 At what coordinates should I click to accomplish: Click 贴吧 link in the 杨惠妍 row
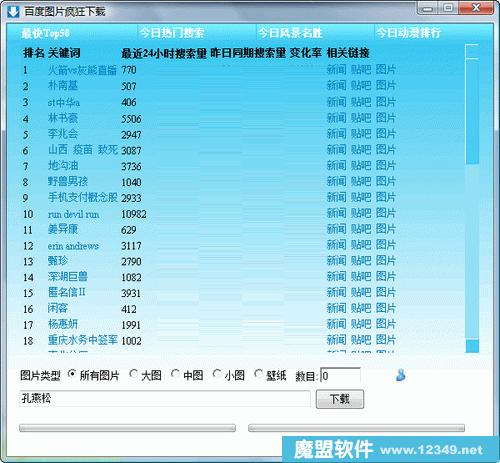click(x=361, y=324)
